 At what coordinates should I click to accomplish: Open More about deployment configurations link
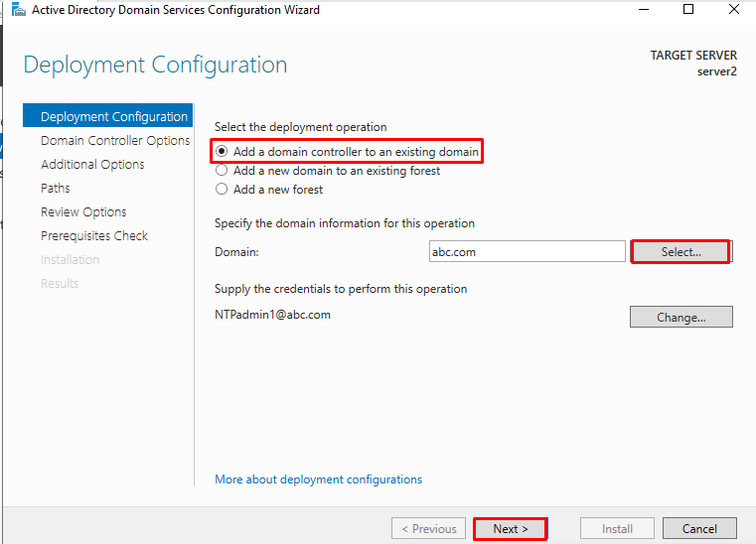click(x=318, y=479)
